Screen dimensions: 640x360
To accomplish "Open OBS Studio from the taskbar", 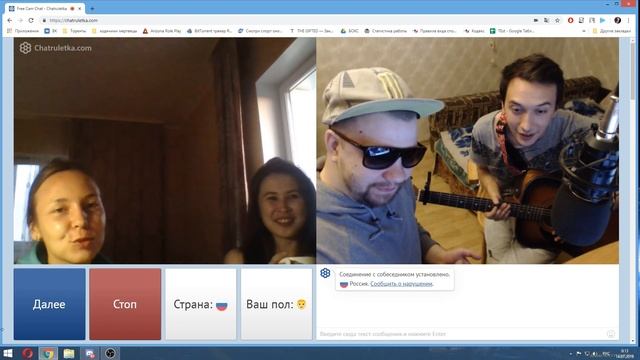I will tap(110, 353).
